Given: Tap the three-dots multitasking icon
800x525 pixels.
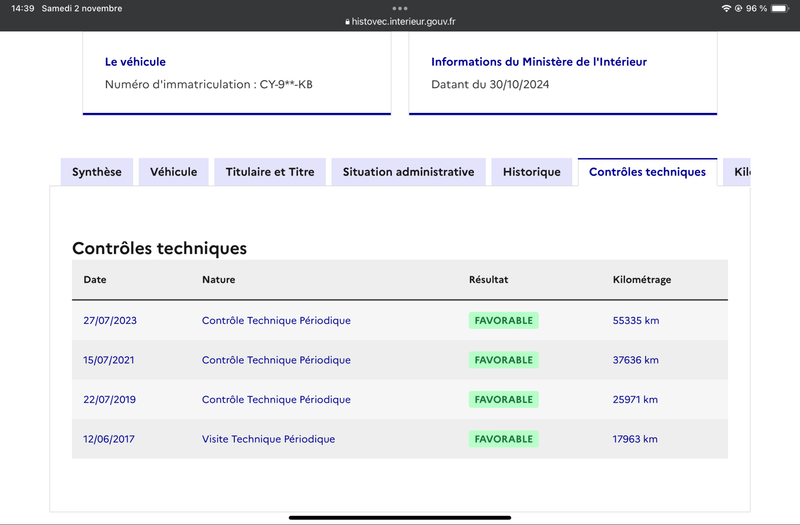Looking at the screenshot, I should pos(400,8).
